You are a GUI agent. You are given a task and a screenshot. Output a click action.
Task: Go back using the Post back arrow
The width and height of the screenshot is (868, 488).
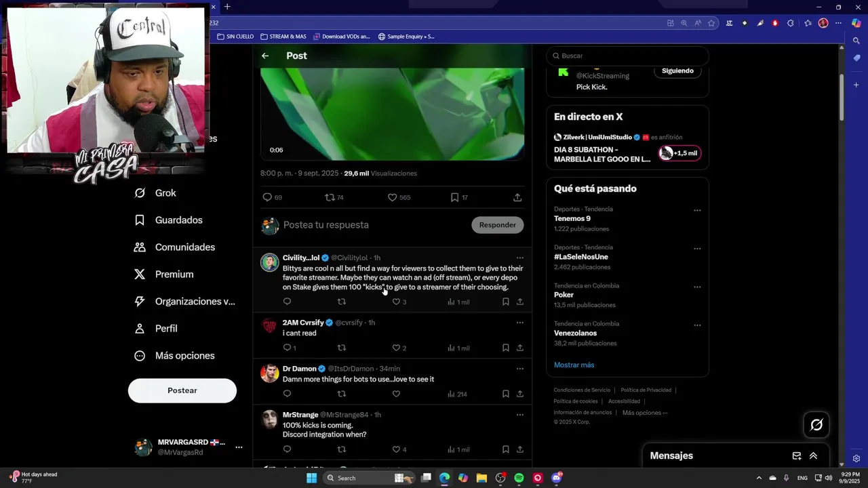point(265,56)
